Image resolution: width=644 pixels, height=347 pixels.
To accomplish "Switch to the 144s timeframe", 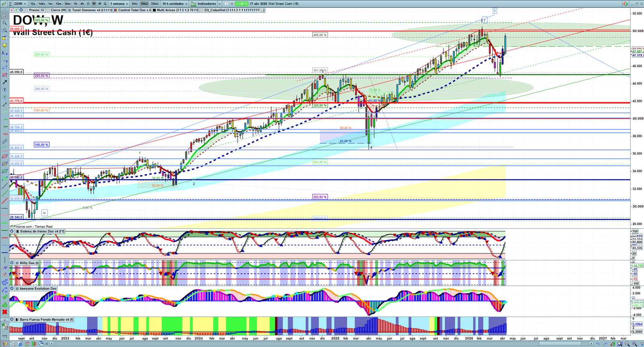I will (41, 4).
